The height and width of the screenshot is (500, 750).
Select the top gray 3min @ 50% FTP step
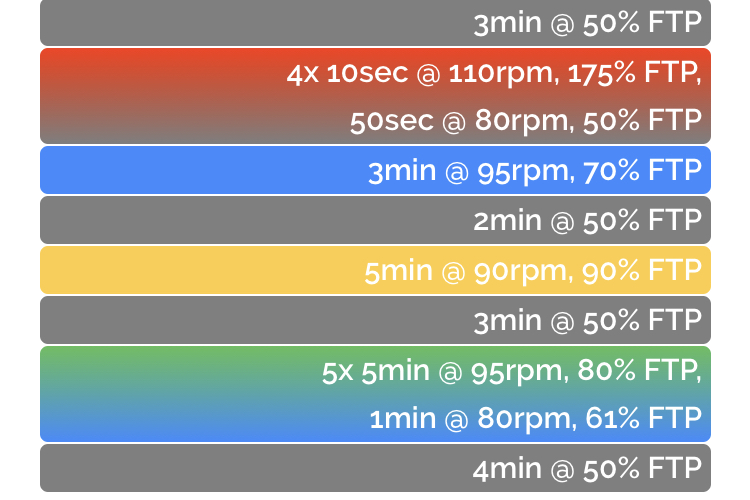pos(375,22)
